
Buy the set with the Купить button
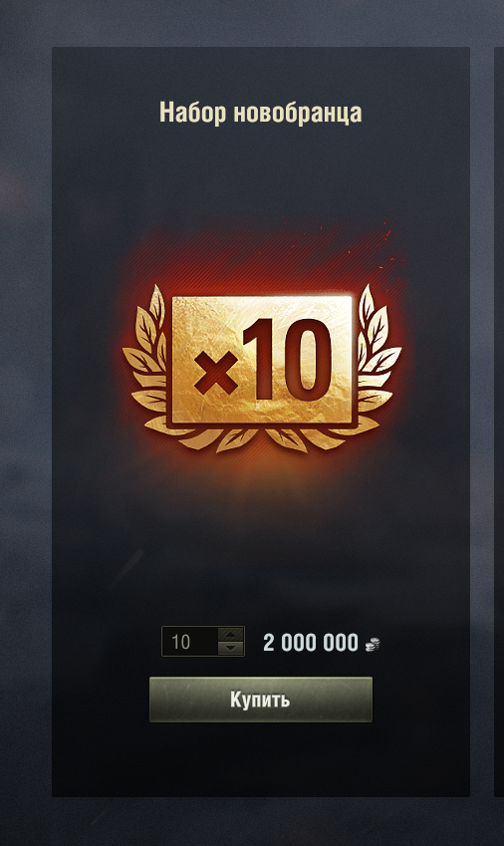coord(261,700)
